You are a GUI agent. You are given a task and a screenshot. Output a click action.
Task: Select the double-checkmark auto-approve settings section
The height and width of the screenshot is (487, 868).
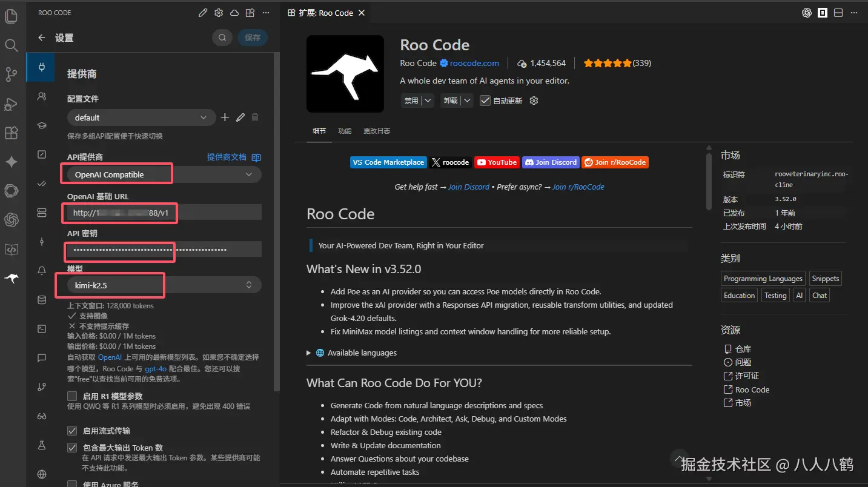tap(42, 184)
